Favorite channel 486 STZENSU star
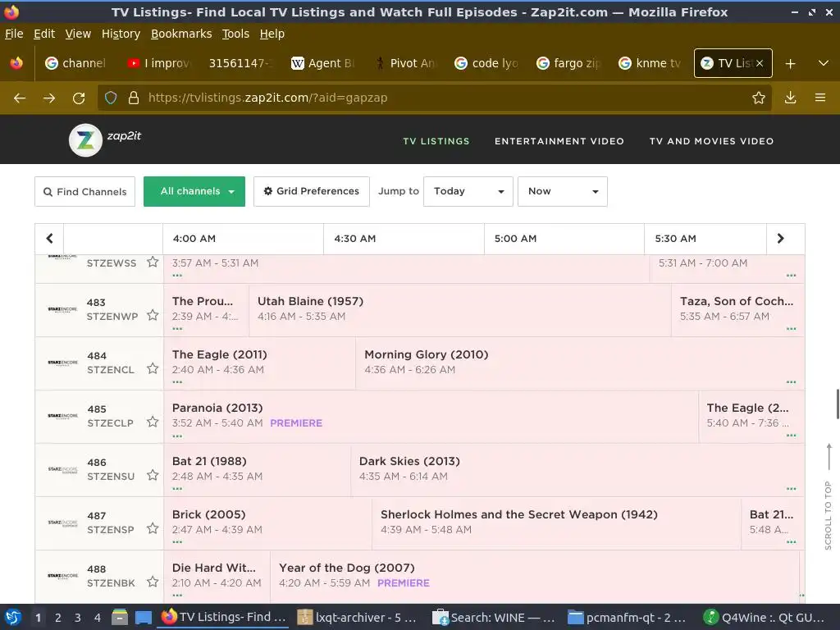Screen dimensions: 840x630 click(x=153, y=475)
